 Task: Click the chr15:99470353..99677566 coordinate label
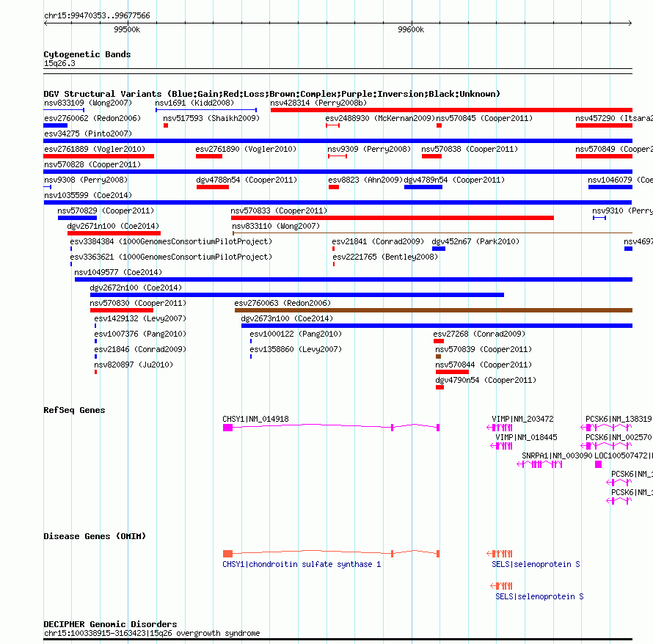97,15
